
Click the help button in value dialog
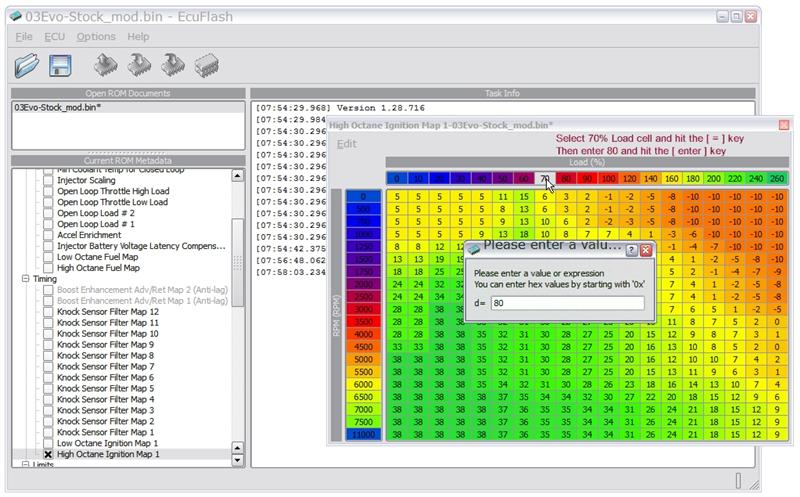(x=631, y=249)
